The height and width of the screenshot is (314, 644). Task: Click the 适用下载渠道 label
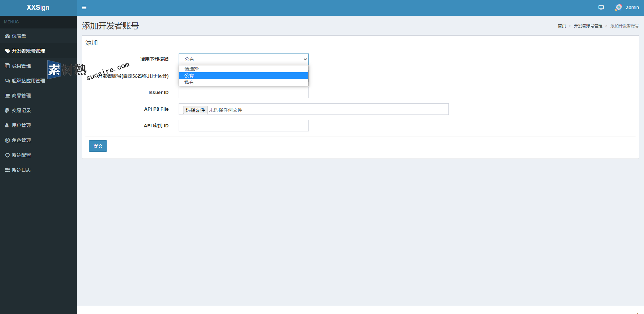(x=154, y=59)
